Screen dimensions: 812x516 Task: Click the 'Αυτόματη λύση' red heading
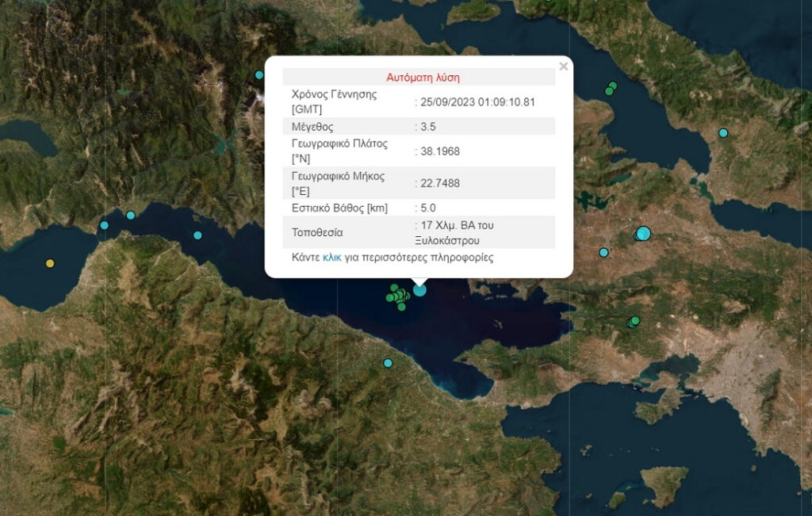[423, 78]
